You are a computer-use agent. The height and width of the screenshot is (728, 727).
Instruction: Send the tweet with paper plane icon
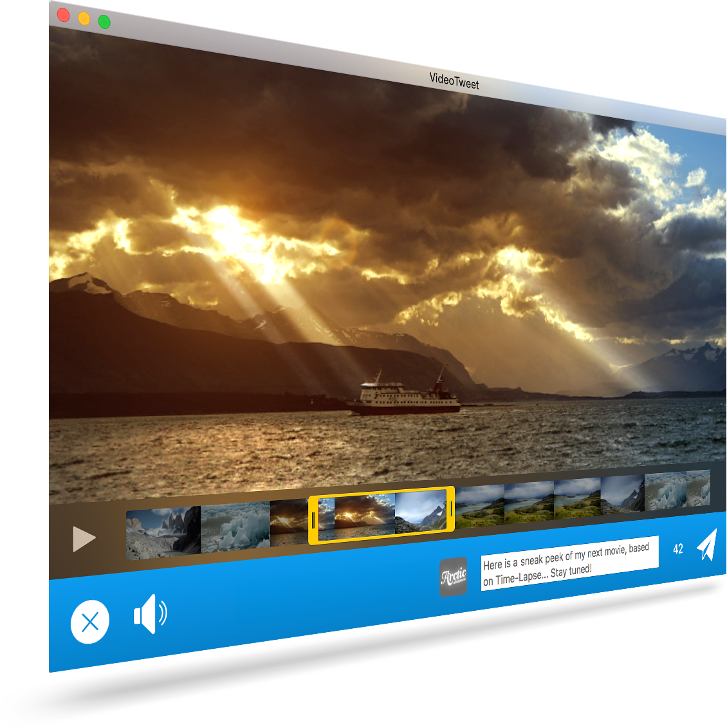click(x=706, y=545)
